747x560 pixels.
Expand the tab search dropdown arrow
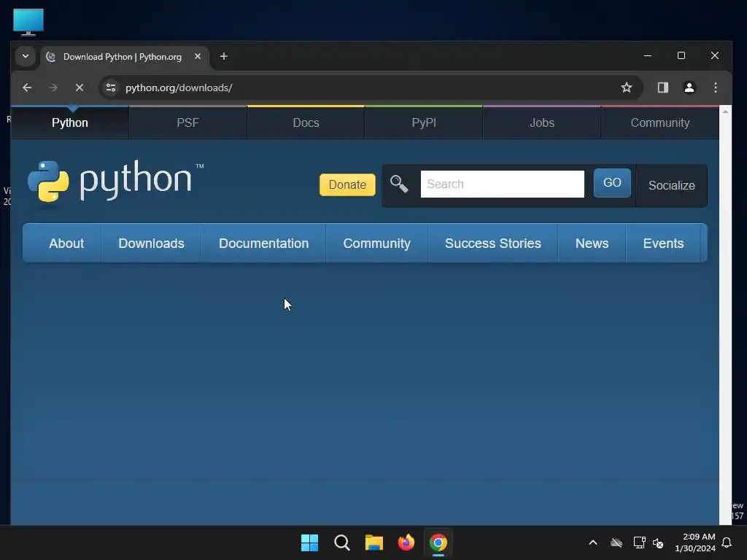pyautogui.click(x=26, y=57)
